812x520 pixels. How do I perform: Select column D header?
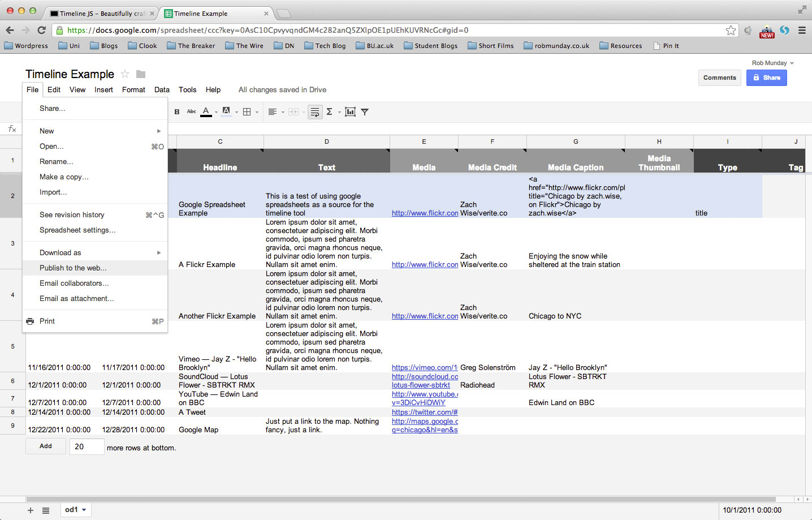pos(327,141)
